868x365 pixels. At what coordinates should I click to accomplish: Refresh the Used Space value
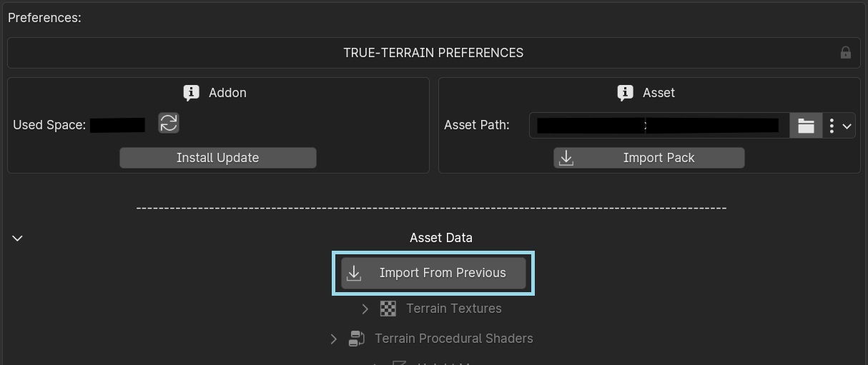coord(169,123)
